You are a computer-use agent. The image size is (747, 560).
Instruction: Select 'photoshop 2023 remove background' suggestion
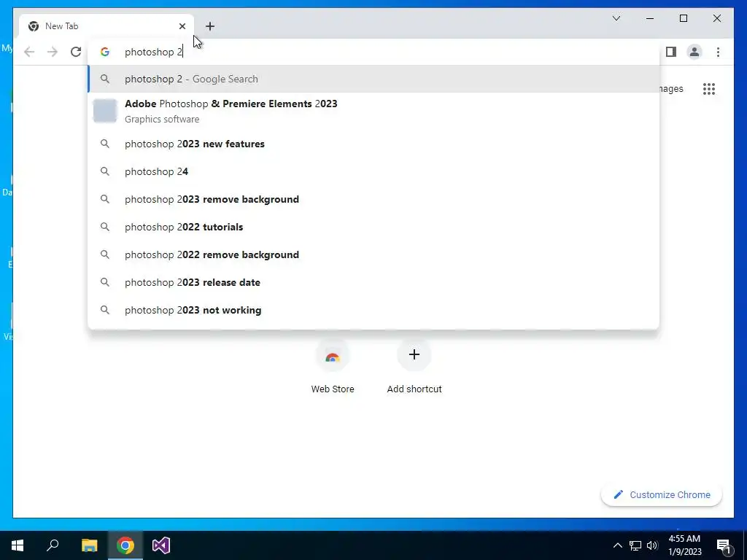(374, 199)
